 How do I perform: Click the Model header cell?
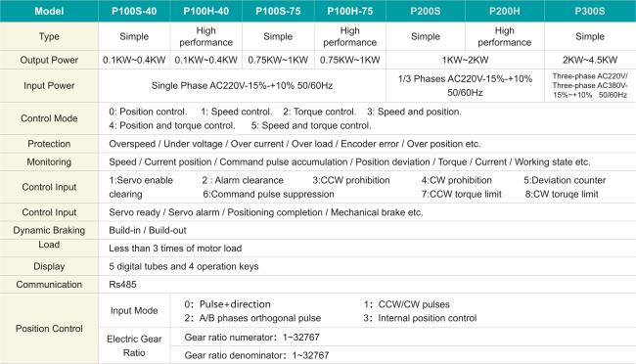[49, 11]
